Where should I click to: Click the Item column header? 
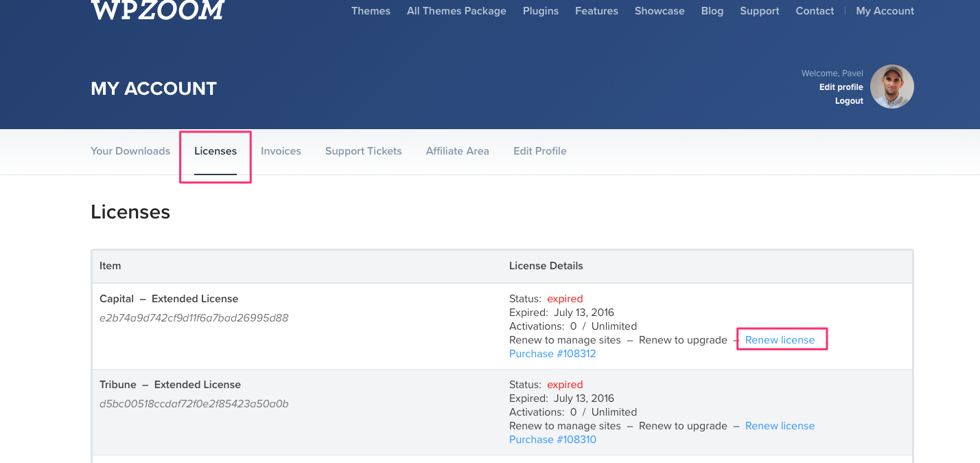pyautogui.click(x=110, y=266)
